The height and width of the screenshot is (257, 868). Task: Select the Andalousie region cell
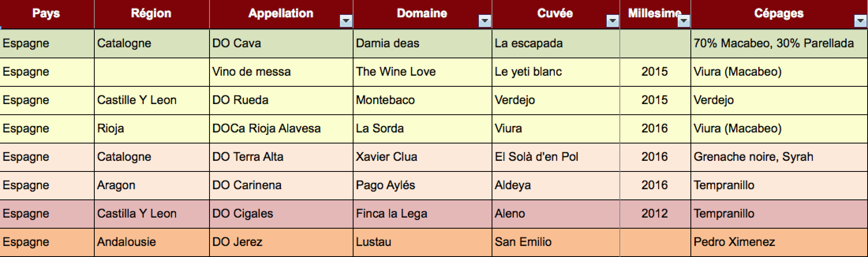click(x=152, y=242)
